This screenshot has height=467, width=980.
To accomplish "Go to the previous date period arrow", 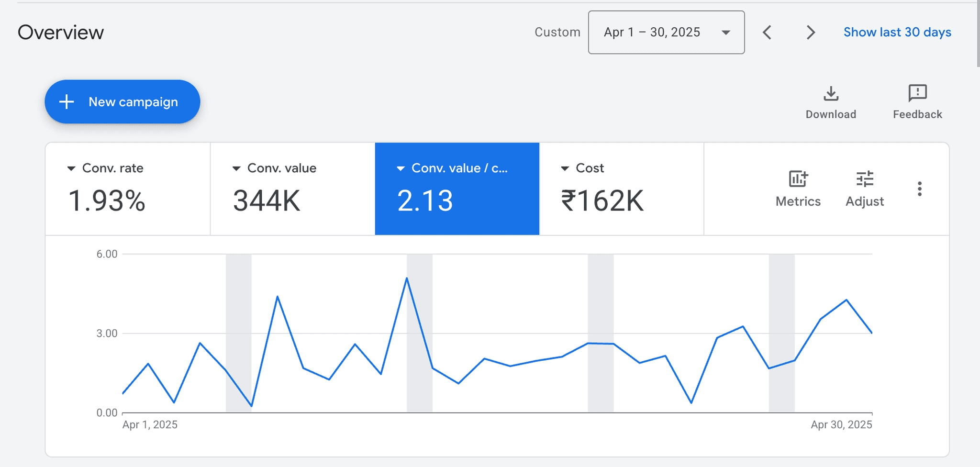I will 767,33.
